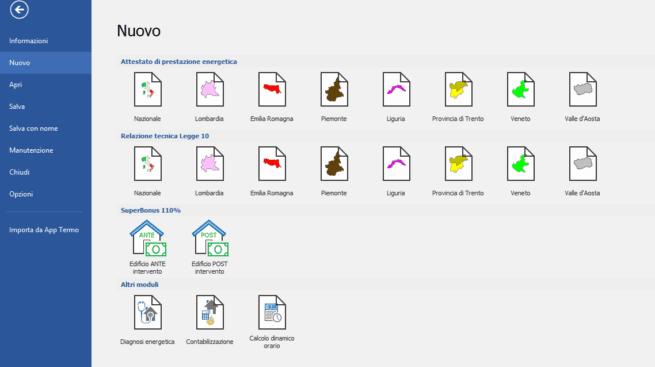
Task: Select Piemonte under Attestato section
Action: [x=334, y=97]
